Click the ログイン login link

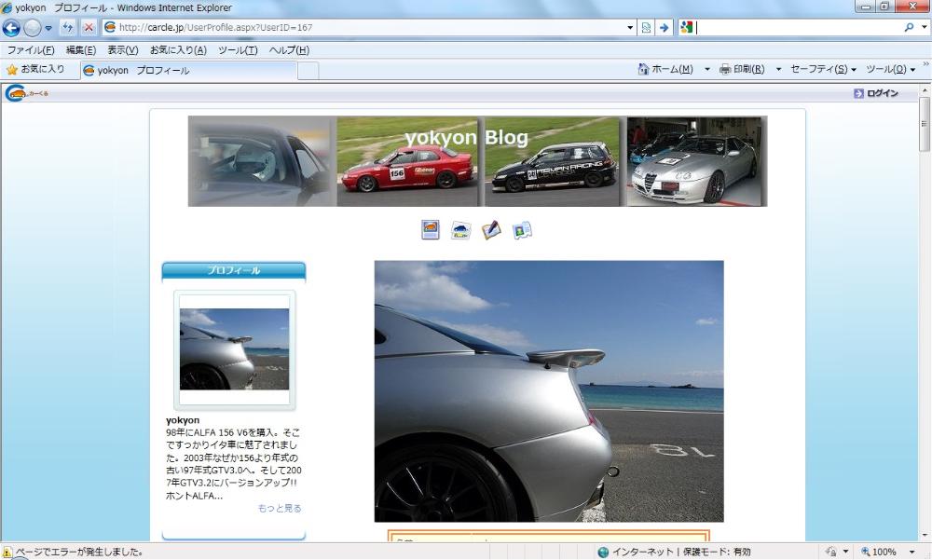880,92
